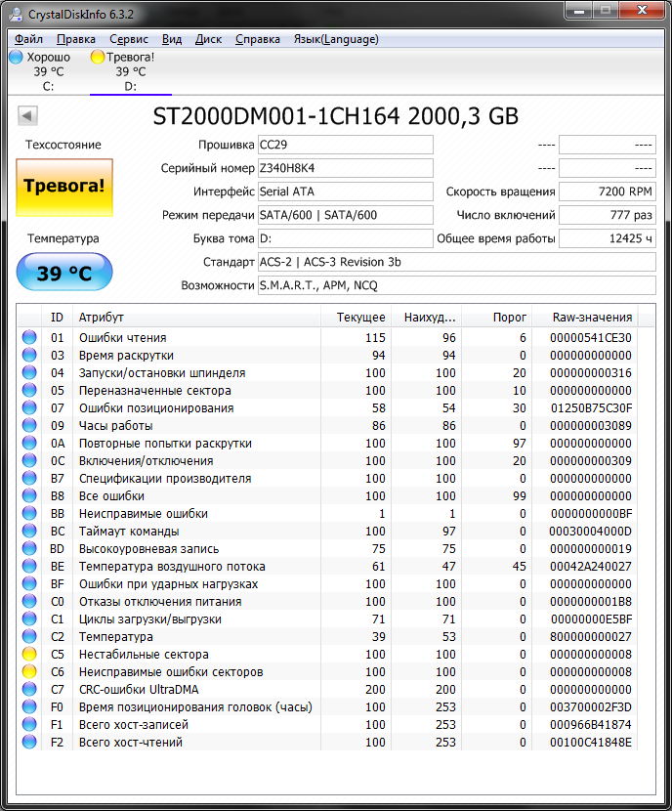Open the Вид menu
The height and width of the screenshot is (811, 672).
(172, 39)
